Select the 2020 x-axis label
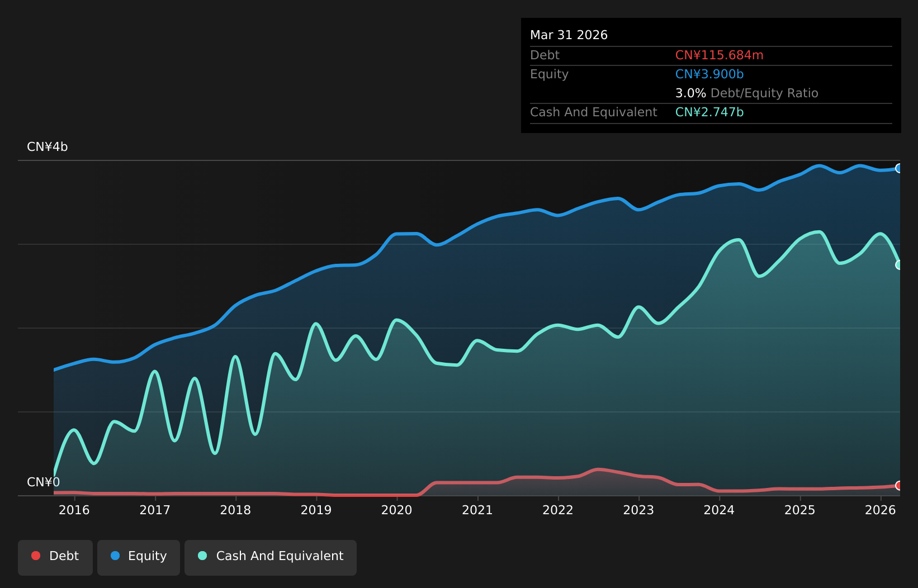This screenshot has height=588, width=918. pos(397,510)
